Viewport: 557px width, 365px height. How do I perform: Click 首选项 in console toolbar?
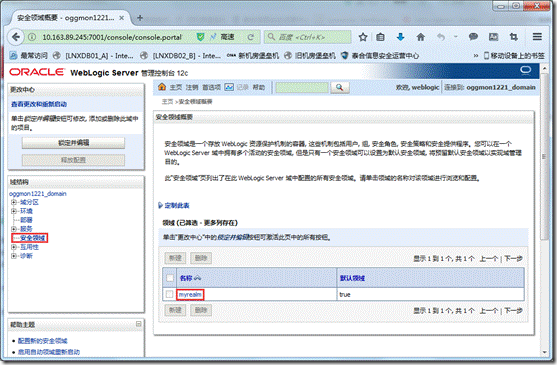[x=212, y=87]
